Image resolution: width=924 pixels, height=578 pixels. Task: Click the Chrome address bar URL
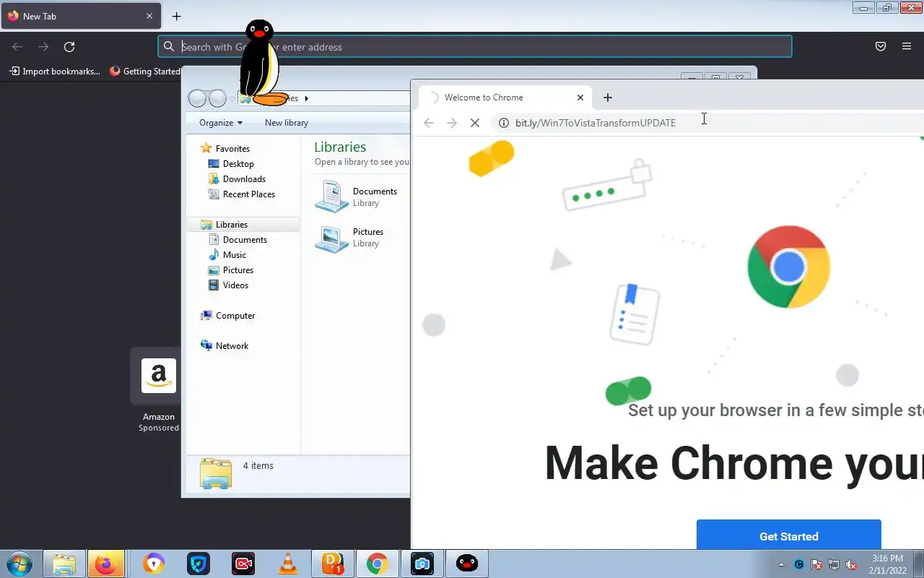[x=596, y=123]
